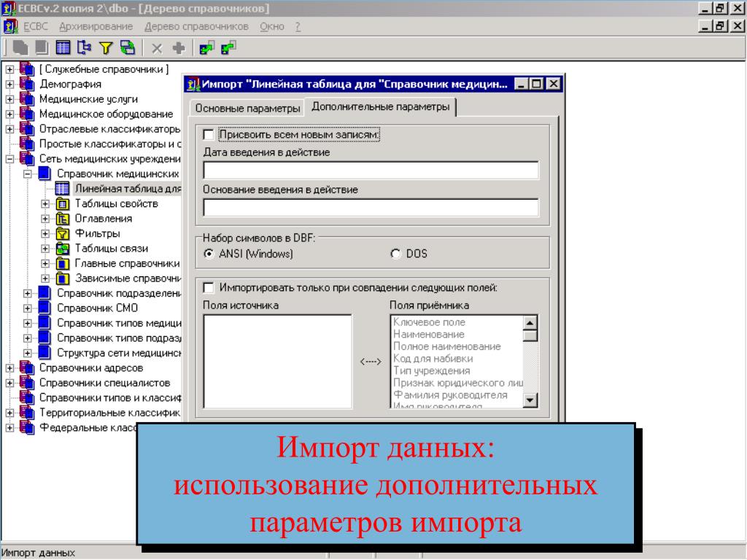The height and width of the screenshot is (560, 747).
Task: Expand Служебные справочники tree node
Action: point(9,69)
